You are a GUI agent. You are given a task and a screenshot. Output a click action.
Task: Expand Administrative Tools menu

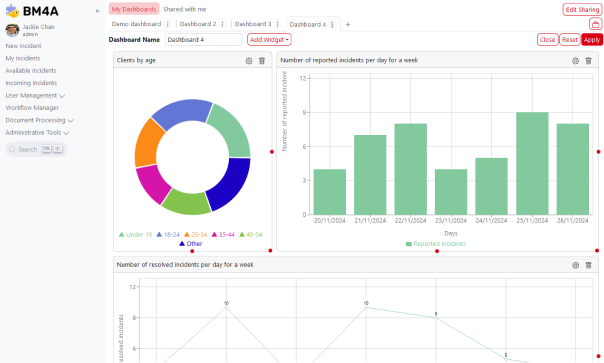[x=37, y=133]
